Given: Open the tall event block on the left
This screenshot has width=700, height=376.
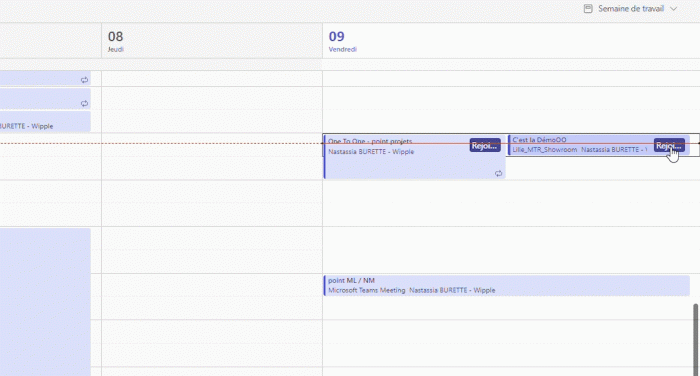Looking at the screenshot, I should [45, 302].
